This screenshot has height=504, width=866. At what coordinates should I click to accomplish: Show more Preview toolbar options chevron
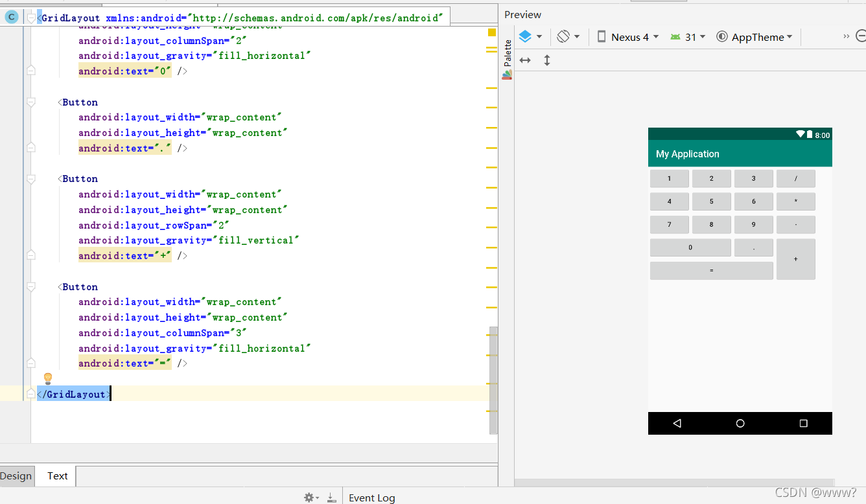tap(846, 36)
